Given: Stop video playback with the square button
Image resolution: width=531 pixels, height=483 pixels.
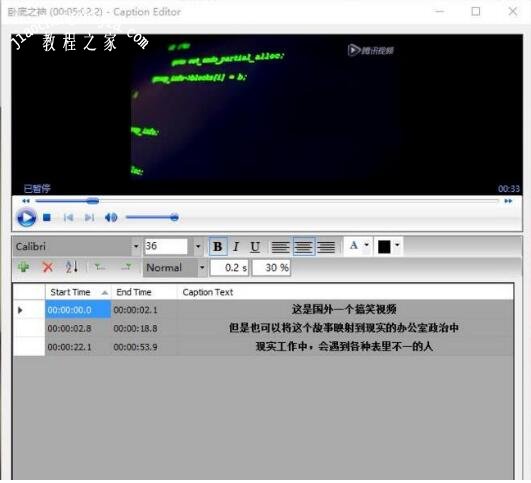Looking at the screenshot, I should 47,217.
